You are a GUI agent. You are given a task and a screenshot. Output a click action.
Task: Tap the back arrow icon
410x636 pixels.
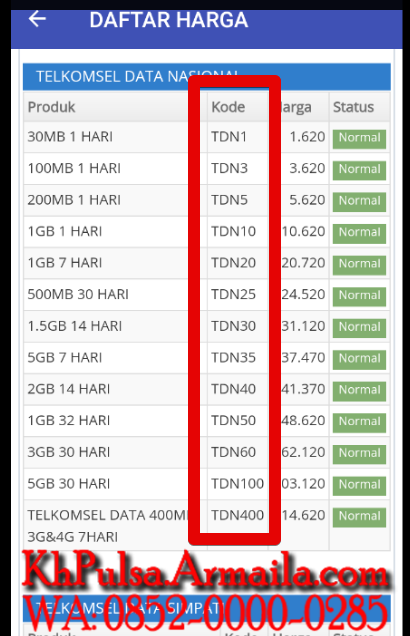pos(37,19)
